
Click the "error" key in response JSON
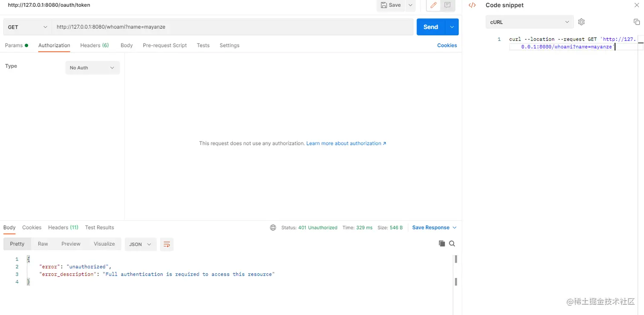(49, 267)
